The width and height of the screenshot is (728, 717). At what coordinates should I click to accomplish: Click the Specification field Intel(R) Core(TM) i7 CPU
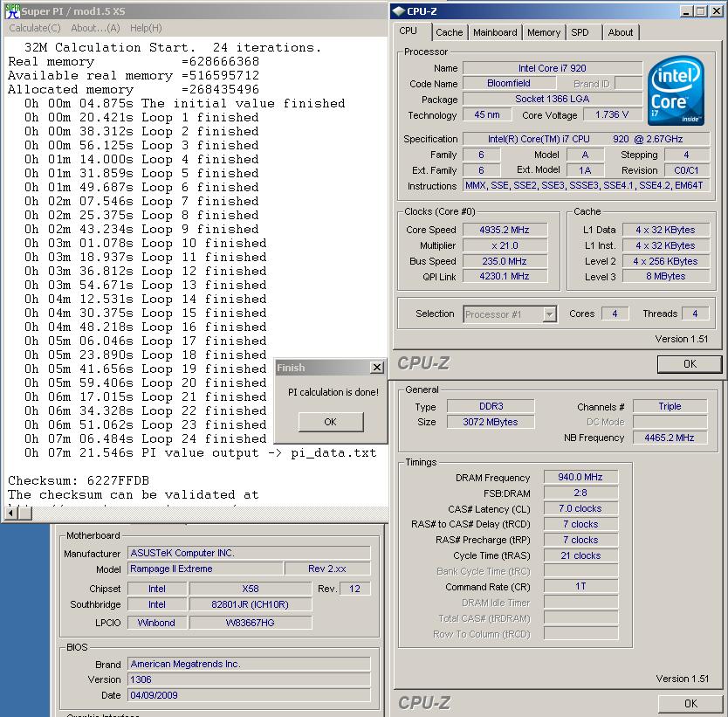click(x=586, y=139)
